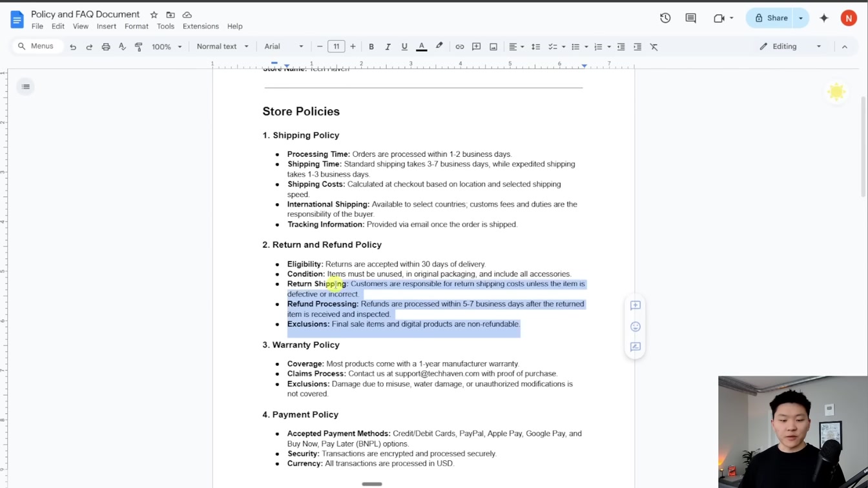Open the Normal text style dropdown
Image resolution: width=868 pixels, height=488 pixels.
(x=222, y=46)
